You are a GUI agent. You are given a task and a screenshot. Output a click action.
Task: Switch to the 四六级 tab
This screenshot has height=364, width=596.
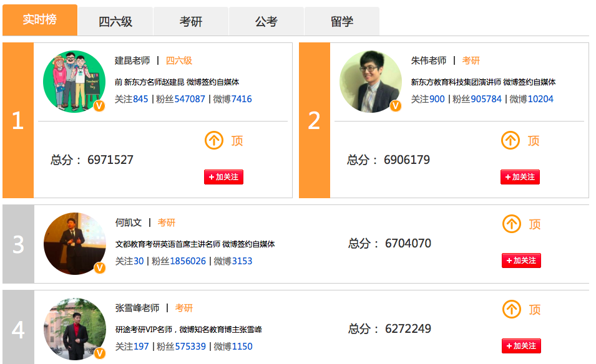coord(115,21)
